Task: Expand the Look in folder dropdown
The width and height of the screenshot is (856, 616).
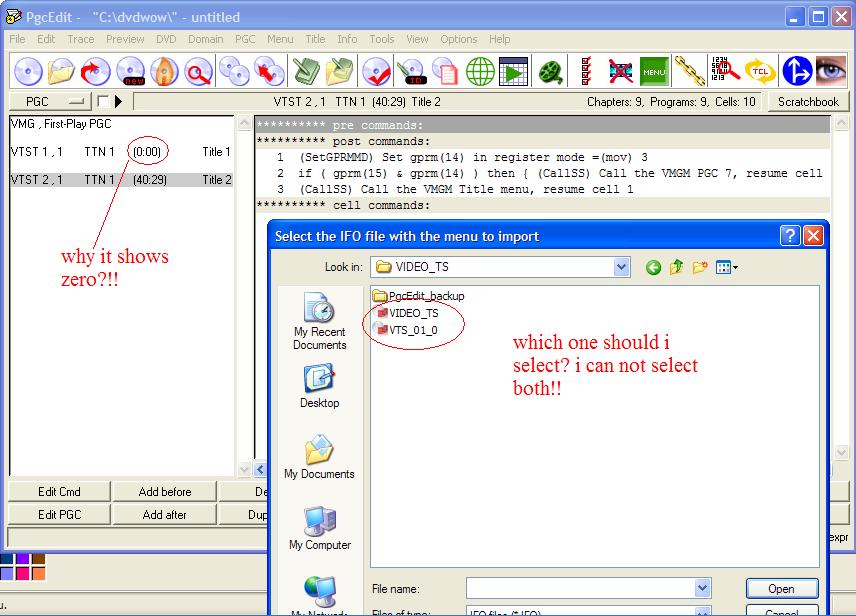Action: (x=621, y=267)
